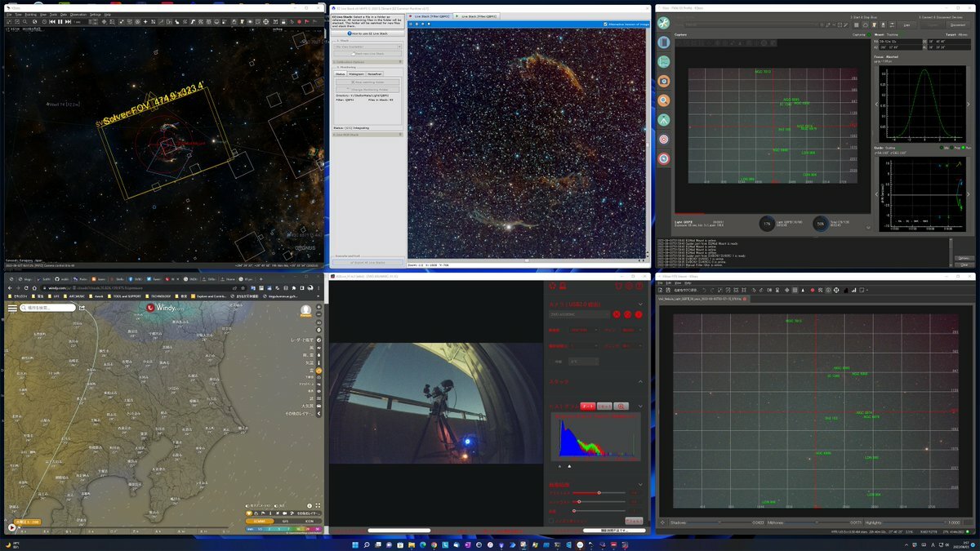Click the Highlights slider in FITS Viewer
This screenshot has width=980, height=551.
click(914, 522)
